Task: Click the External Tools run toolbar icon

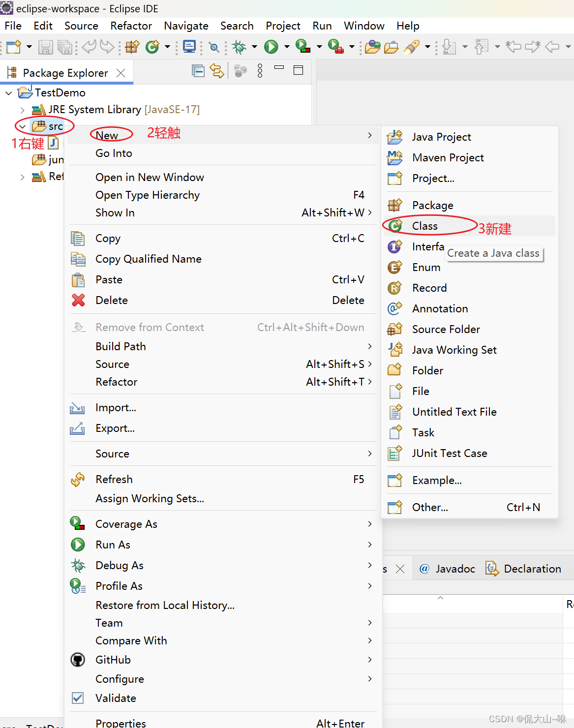Action: tap(335, 47)
